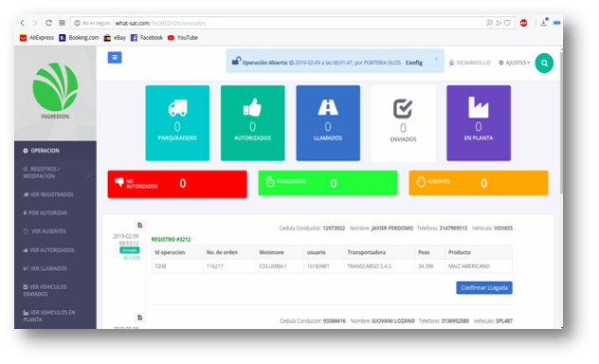The image size is (599, 364).
Task: Click the Peso value 34.390
Action: click(429, 266)
